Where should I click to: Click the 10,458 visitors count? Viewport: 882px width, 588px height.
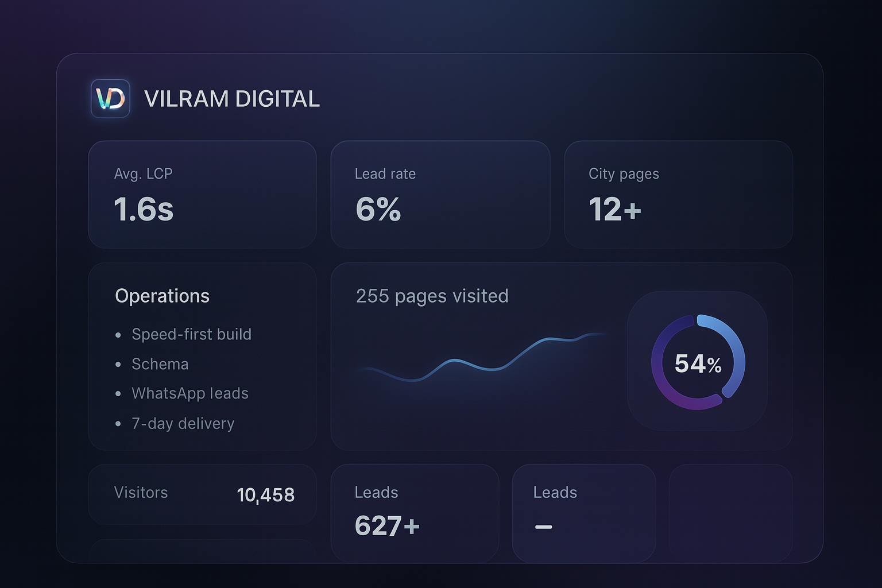click(265, 495)
